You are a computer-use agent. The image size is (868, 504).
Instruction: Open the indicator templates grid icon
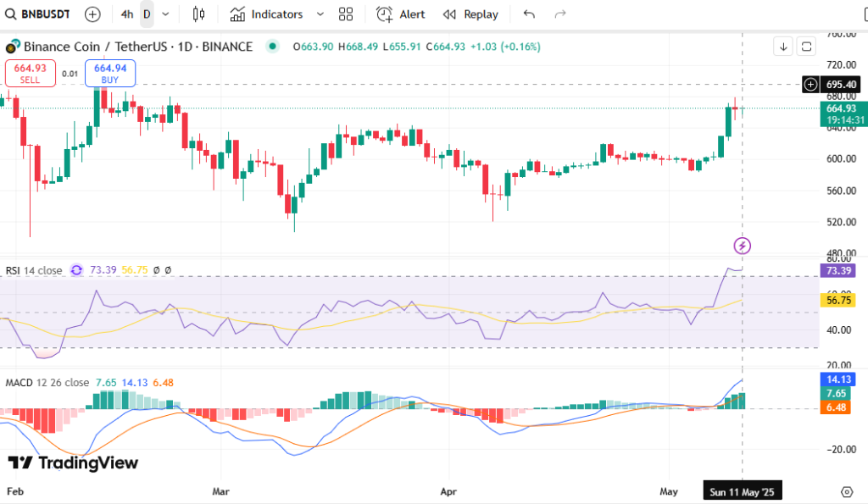(346, 14)
